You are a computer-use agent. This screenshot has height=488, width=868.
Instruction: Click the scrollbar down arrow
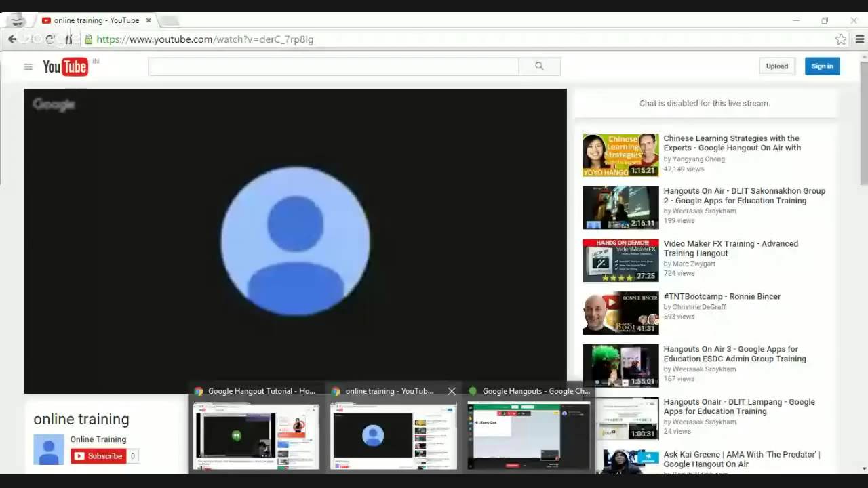pos(863,468)
